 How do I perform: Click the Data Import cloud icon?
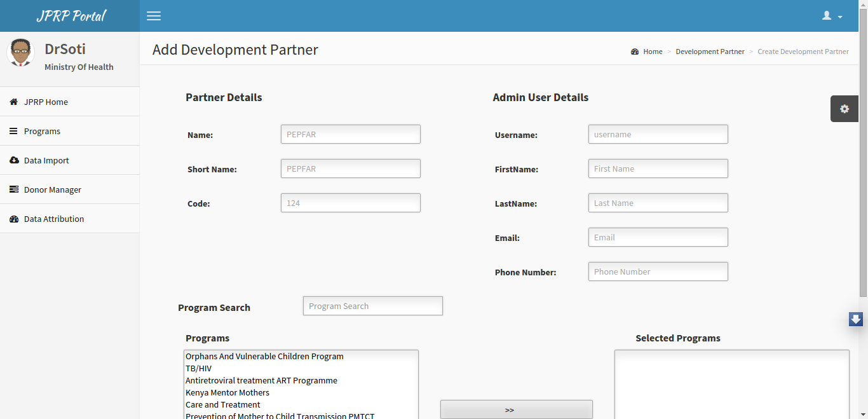[x=14, y=160]
